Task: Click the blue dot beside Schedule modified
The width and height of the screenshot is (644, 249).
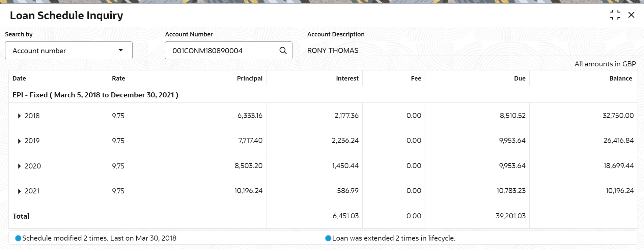Action: (18, 238)
